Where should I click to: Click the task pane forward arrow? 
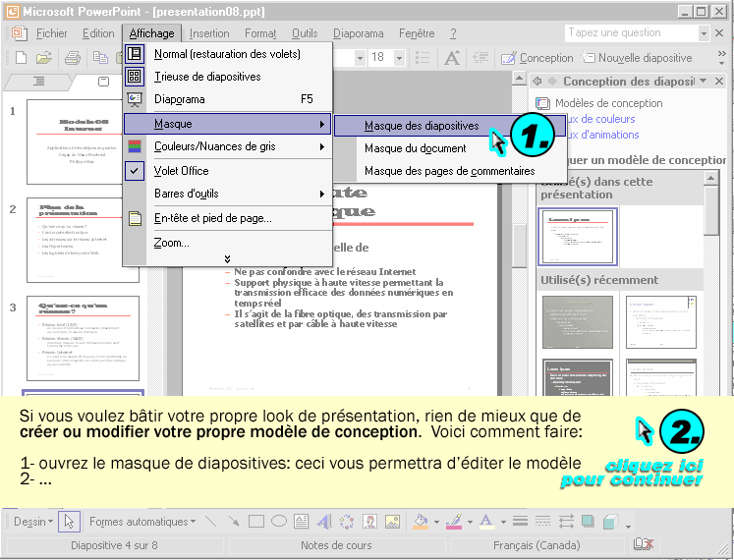(x=552, y=81)
